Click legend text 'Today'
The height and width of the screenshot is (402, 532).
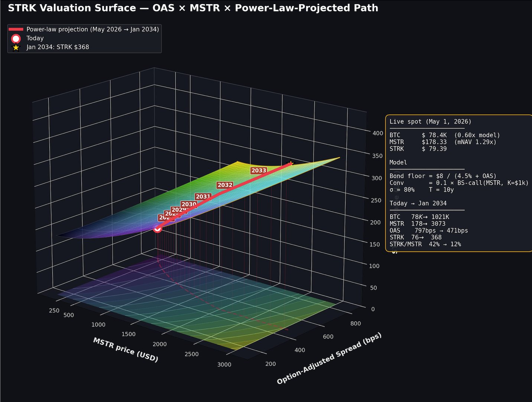click(35, 38)
